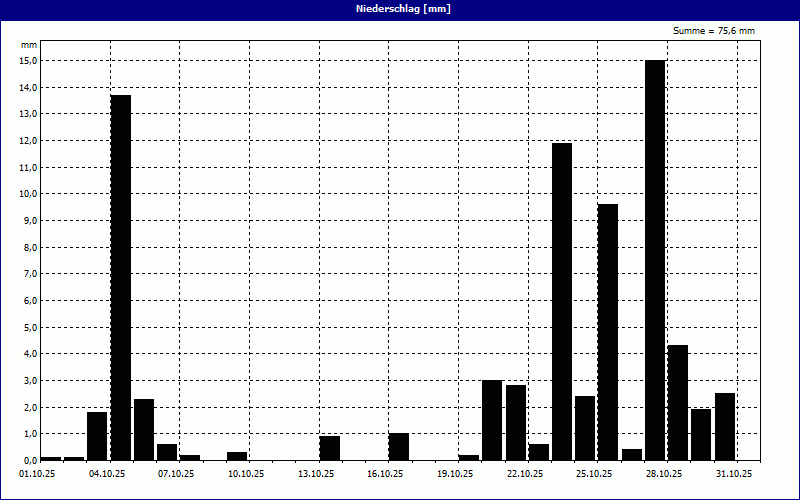Select the 2,8 mm bar on 21.10
Image resolution: width=800 pixels, height=500 pixels.
[516, 422]
